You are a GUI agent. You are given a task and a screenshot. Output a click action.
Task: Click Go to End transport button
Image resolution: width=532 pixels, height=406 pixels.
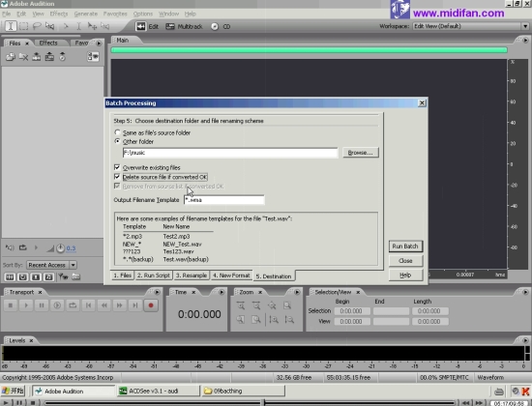coord(135,305)
